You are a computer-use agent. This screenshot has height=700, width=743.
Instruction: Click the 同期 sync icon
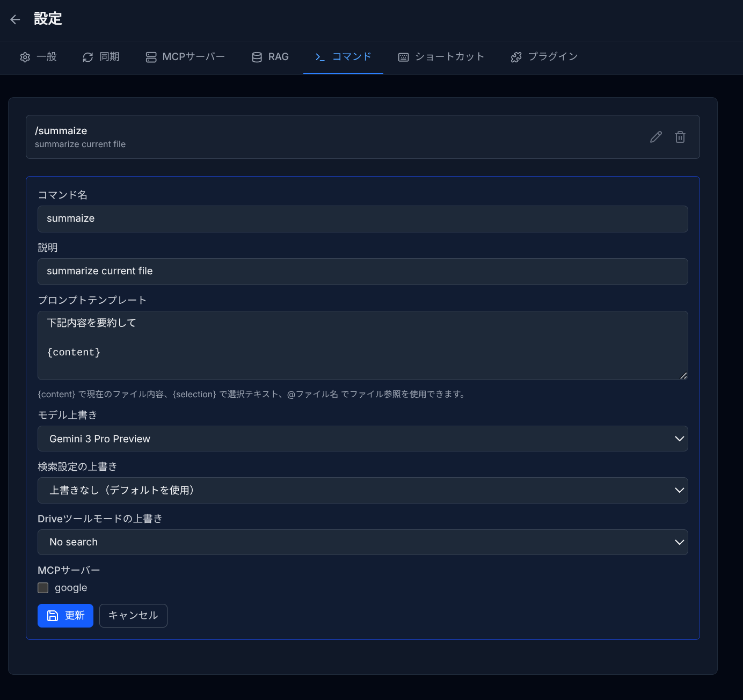[x=88, y=57]
